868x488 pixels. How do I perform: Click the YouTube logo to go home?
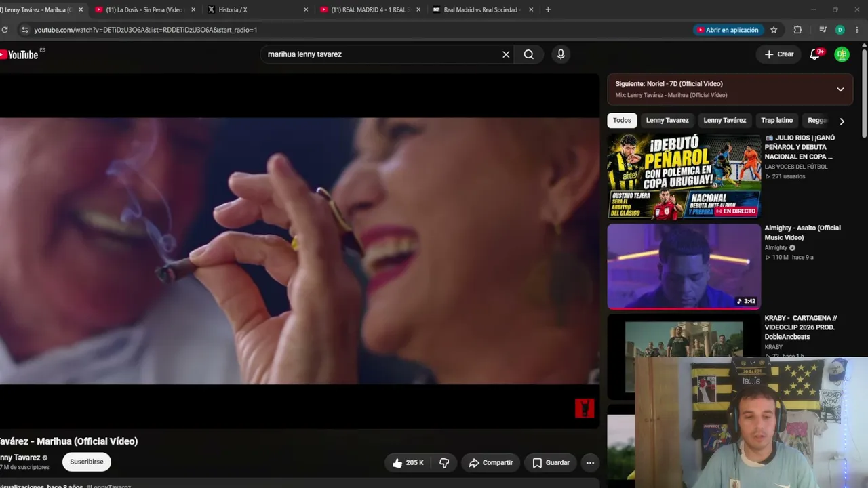coord(19,54)
